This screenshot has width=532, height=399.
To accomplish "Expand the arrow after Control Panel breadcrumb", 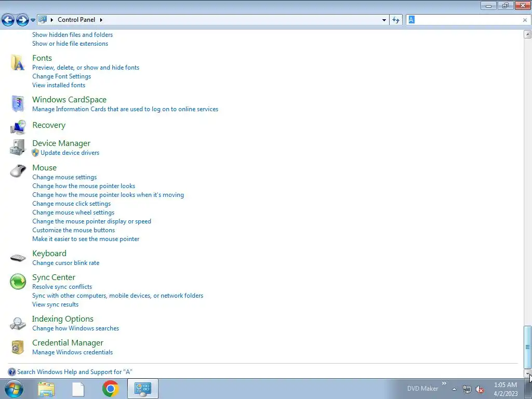I will coord(101,20).
